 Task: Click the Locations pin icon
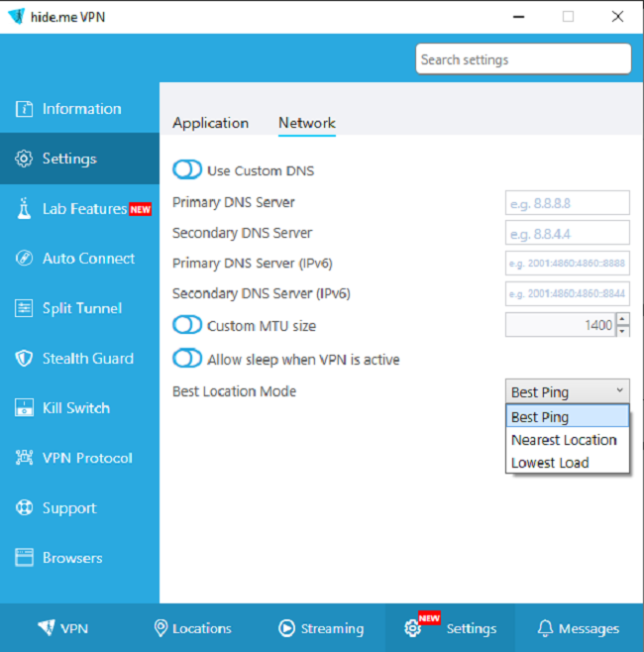tap(161, 628)
